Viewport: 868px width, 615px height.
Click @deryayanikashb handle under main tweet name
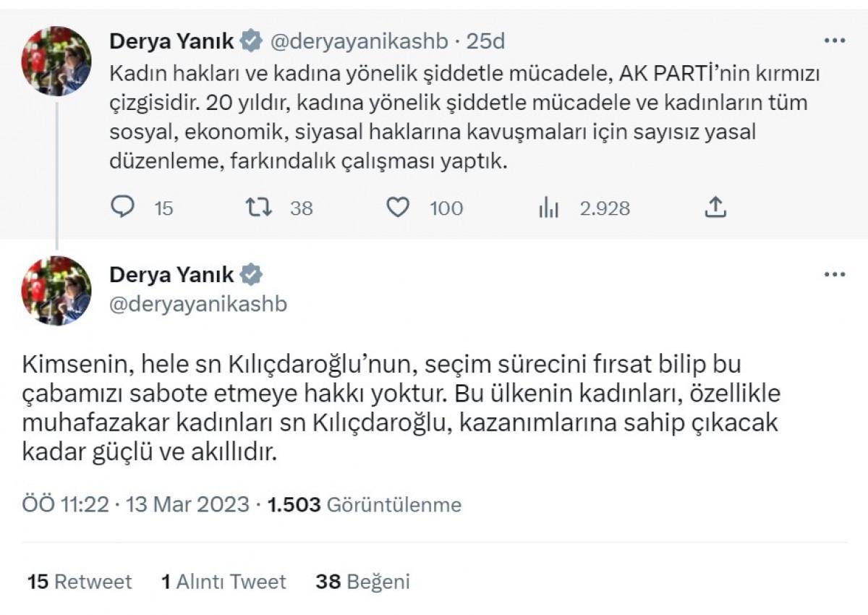(198, 305)
